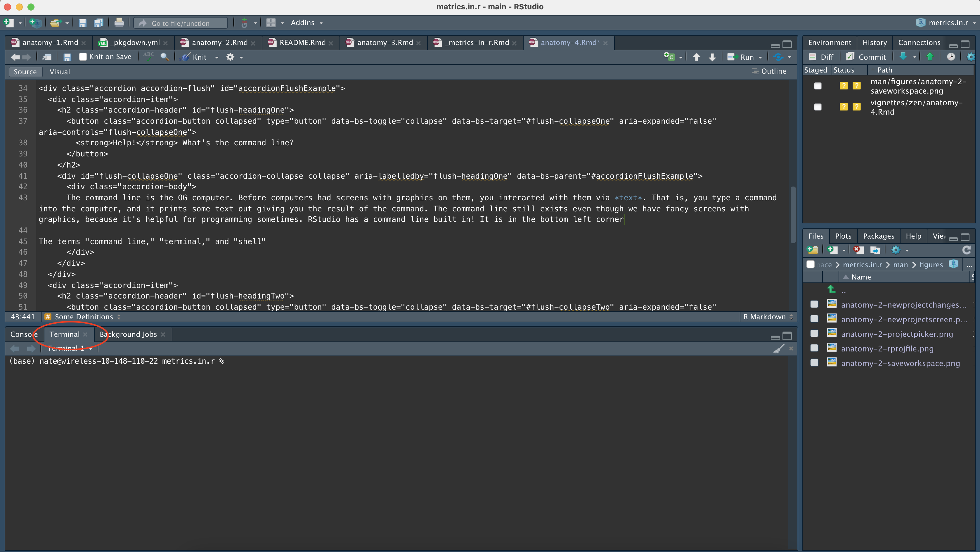Click the Knit button
This screenshot has width=980, height=552.
click(x=194, y=57)
